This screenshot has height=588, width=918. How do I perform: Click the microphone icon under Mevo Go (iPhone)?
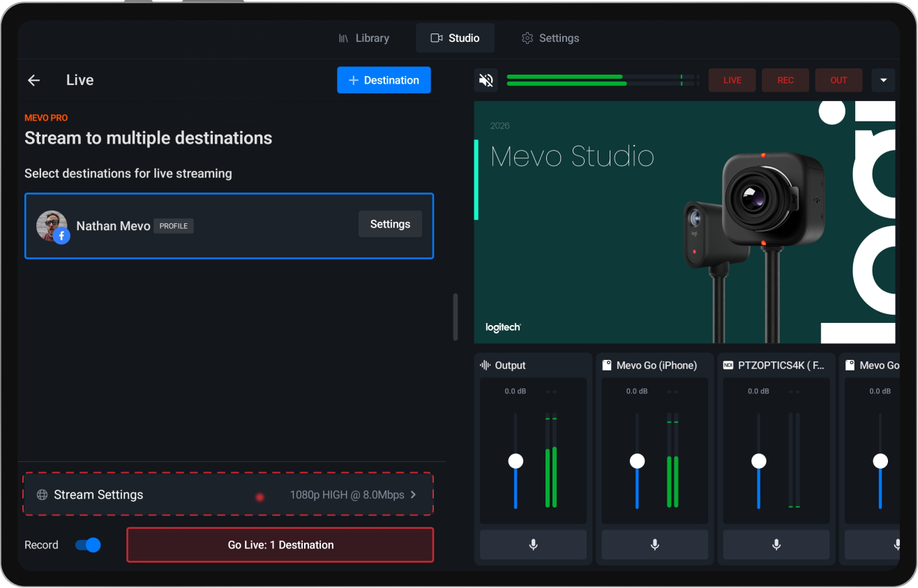point(654,545)
